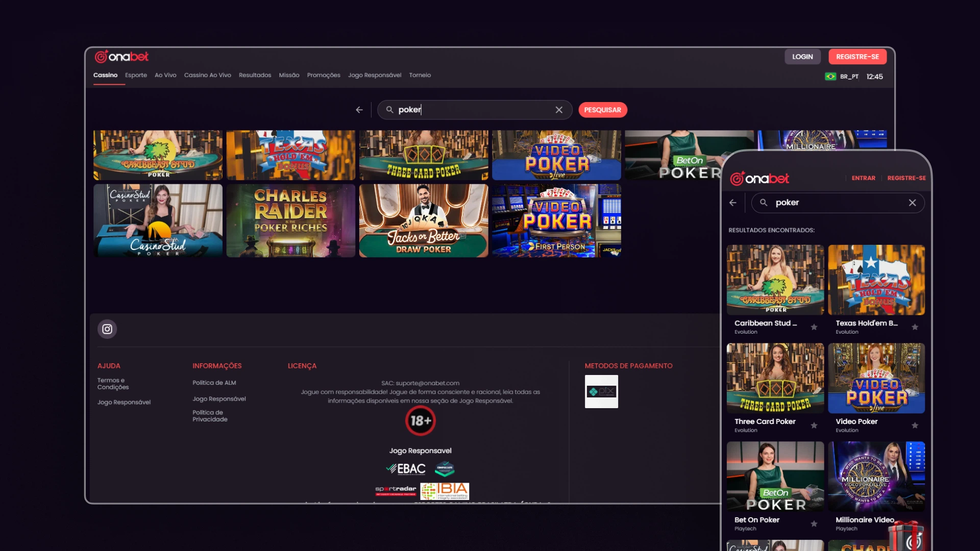
Task: Open Jogo Responsável under AJUDA
Action: click(x=124, y=402)
